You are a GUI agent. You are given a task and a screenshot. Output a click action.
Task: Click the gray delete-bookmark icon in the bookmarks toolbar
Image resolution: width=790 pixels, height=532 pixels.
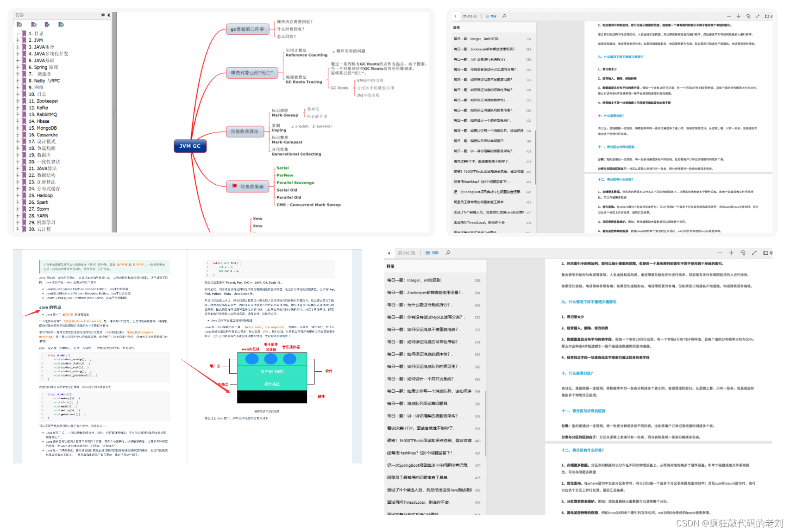click(19, 25)
